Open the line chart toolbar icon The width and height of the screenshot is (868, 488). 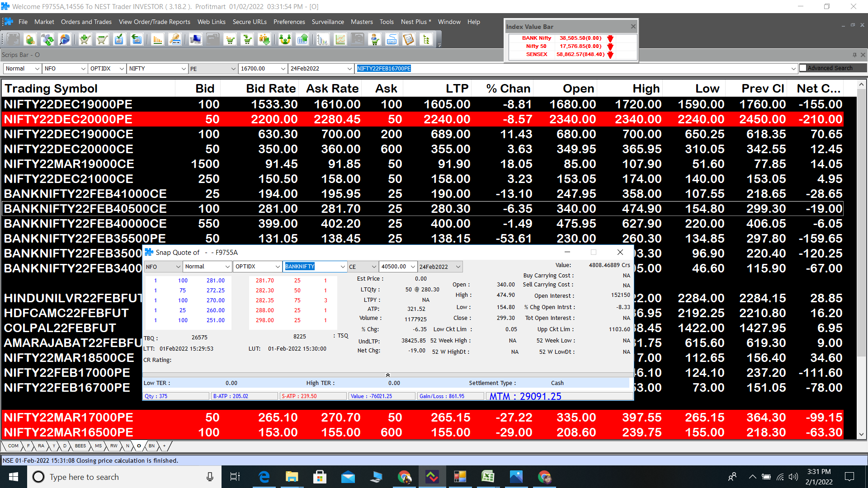(x=340, y=40)
